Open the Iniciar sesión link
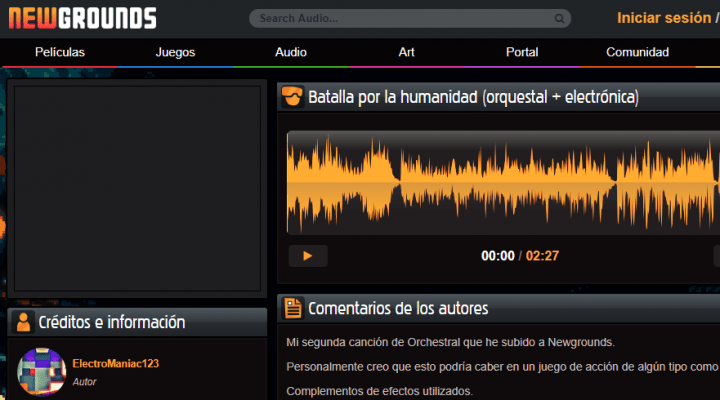The image size is (720, 400). tap(664, 18)
